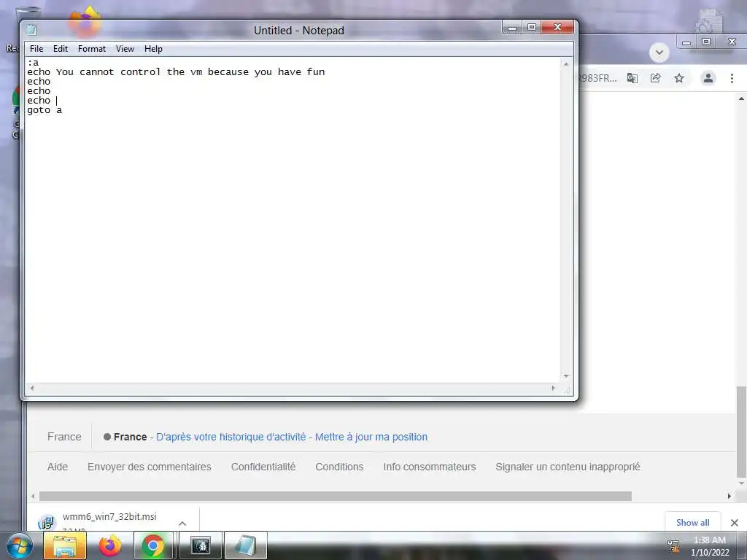Expand Chrome tab search chevron
The image size is (747, 560).
coord(659,52)
